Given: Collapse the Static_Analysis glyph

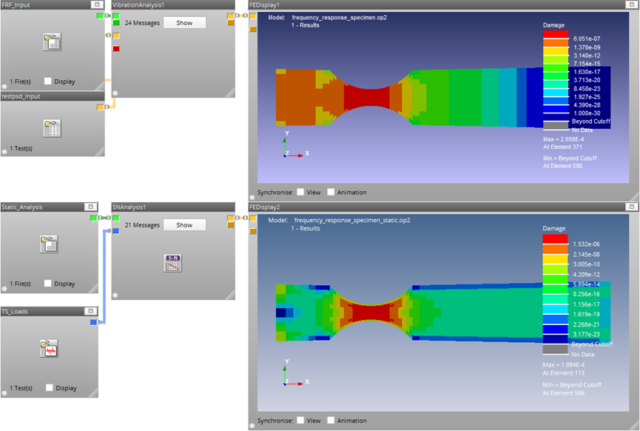Looking at the screenshot, I should 91,207.
